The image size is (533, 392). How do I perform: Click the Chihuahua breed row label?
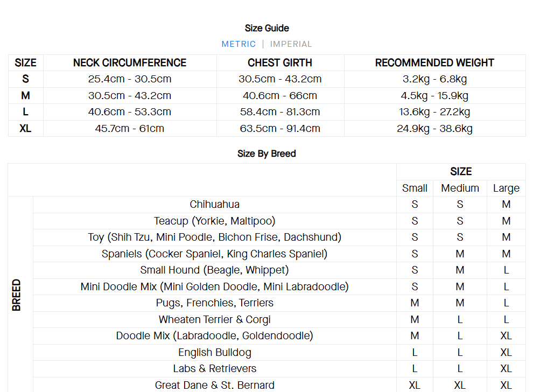pyautogui.click(x=214, y=205)
